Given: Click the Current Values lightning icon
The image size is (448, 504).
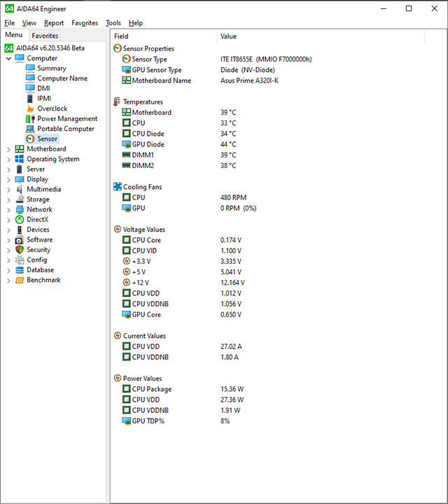Looking at the screenshot, I should pos(118,335).
